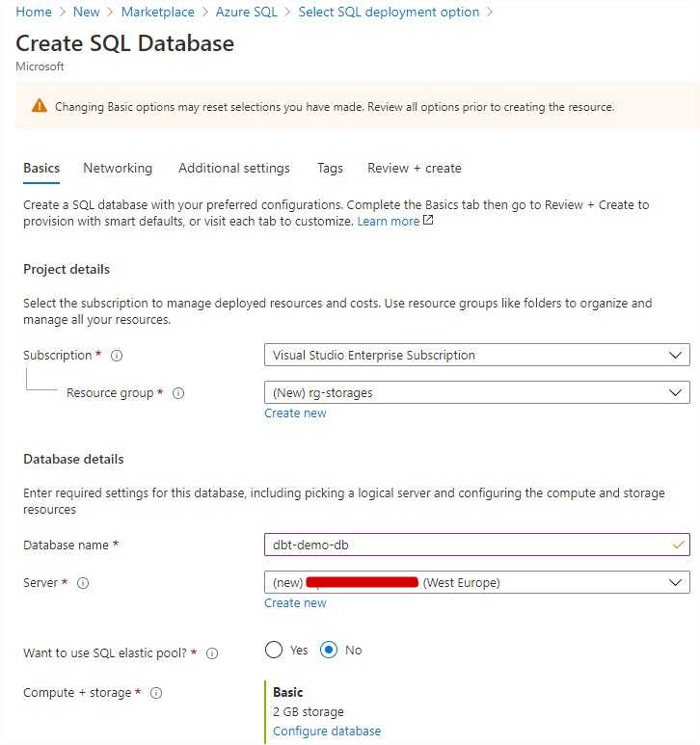Click the Compute + storage info icon
This screenshot has height=745, width=700.
[156, 693]
